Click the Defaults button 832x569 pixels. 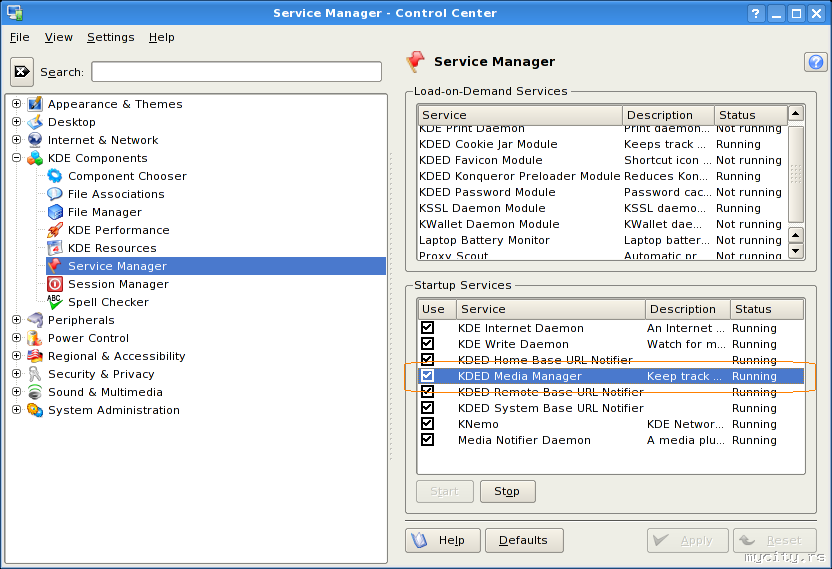point(524,540)
